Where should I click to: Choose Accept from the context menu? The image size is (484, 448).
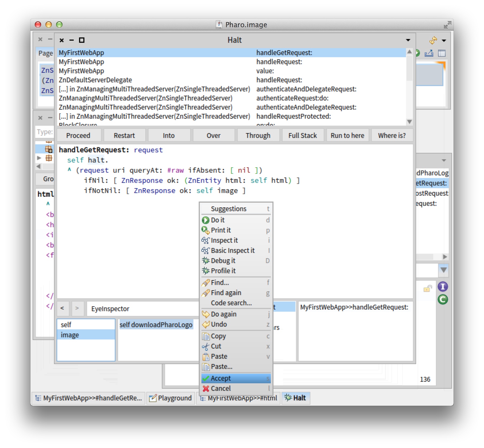tap(221, 378)
